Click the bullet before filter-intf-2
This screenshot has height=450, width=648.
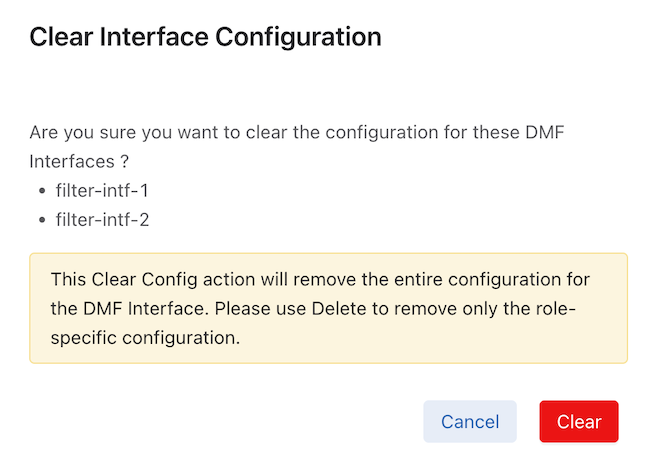click(42, 219)
